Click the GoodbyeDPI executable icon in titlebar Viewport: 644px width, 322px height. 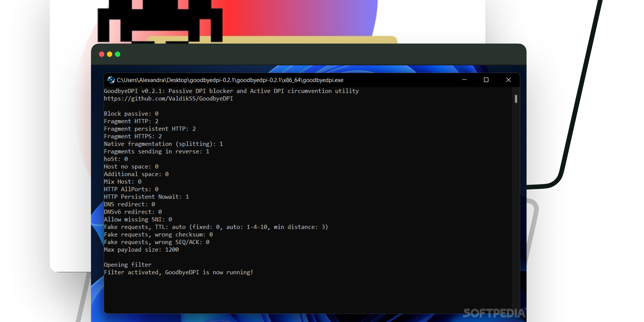[x=108, y=80]
